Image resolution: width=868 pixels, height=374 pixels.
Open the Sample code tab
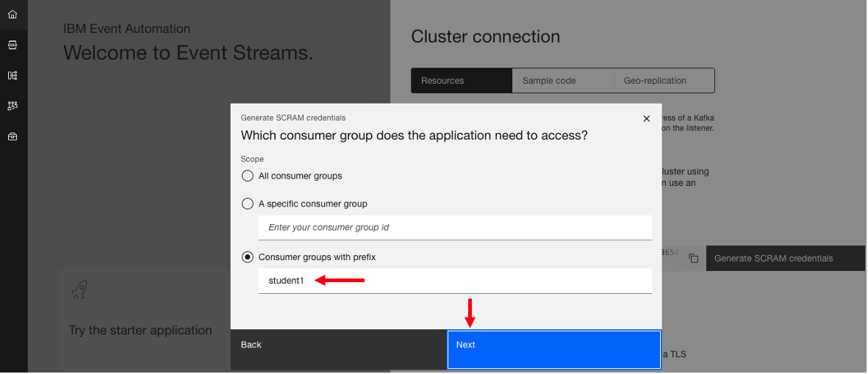[562, 81]
